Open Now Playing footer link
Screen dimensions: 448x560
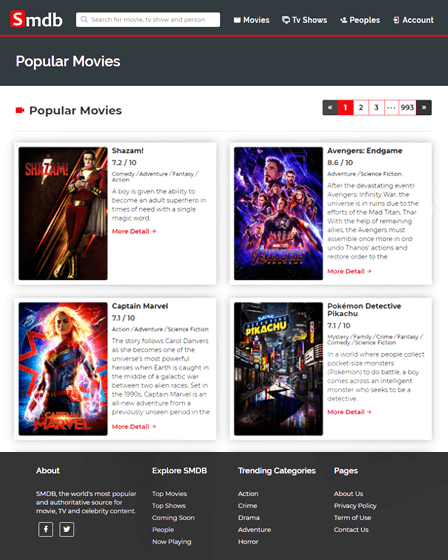(171, 542)
